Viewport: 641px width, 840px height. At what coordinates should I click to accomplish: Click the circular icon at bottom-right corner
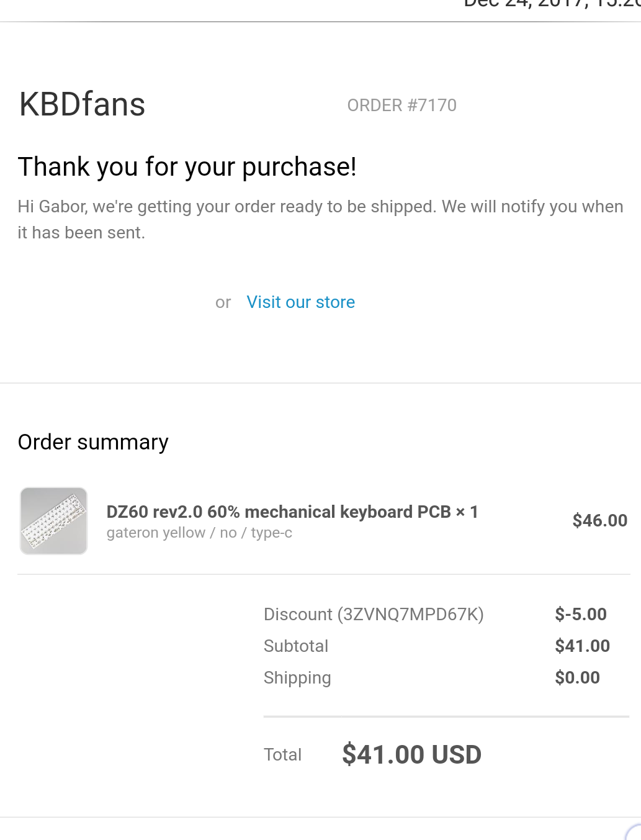tap(634, 832)
